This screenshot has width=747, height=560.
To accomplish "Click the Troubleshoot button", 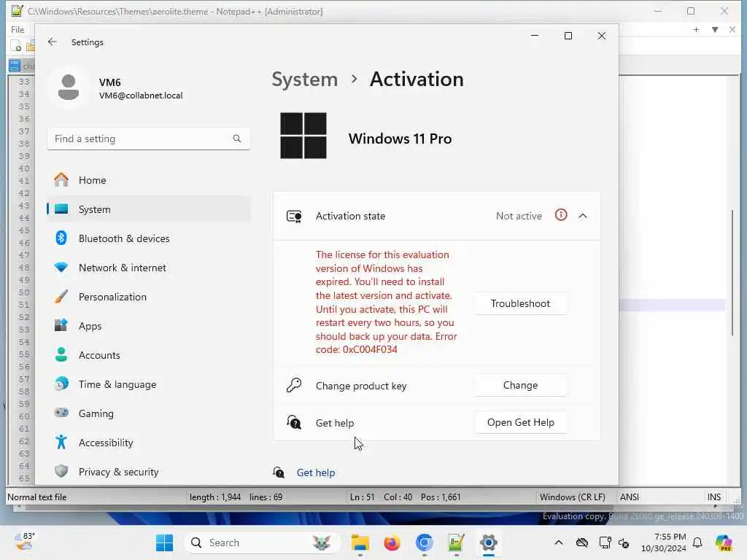I will click(x=520, y=303).
